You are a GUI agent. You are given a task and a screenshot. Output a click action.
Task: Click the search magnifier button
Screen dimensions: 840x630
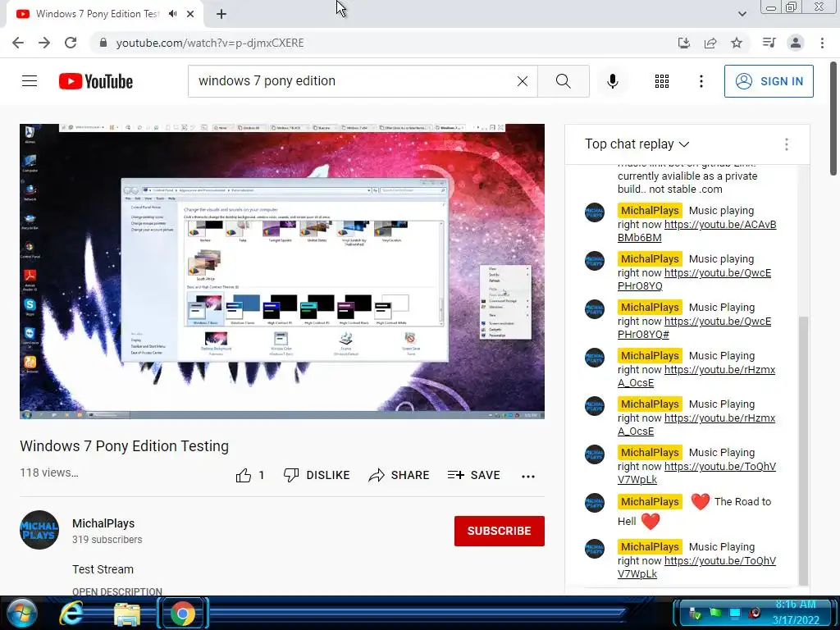click(563, 81)
